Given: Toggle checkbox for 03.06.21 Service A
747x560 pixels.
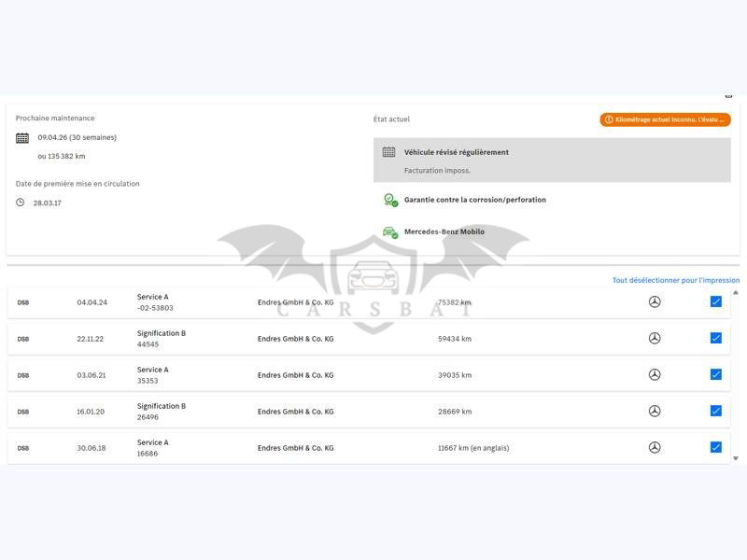Looking at the screenshot, I should tap(716, 374).
